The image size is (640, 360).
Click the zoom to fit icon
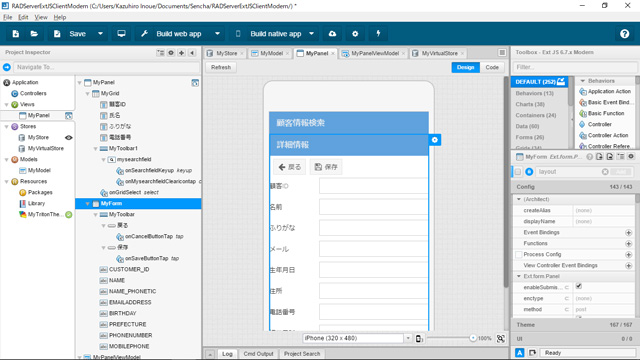click(501, 338)
